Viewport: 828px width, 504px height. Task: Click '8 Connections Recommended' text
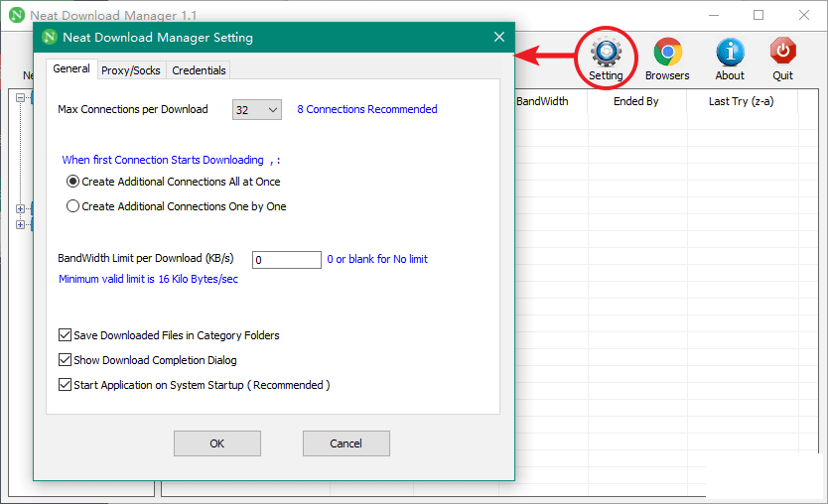click(x=367, y=109)
